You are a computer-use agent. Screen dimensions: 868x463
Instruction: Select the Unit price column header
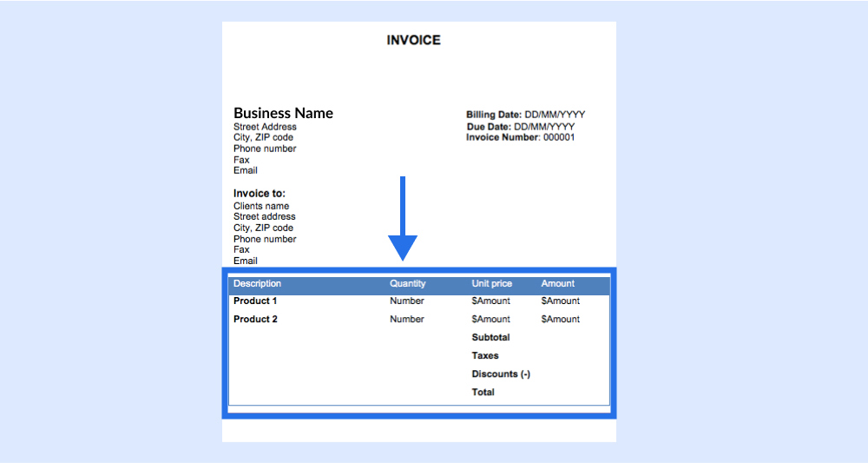pos(491,284)
